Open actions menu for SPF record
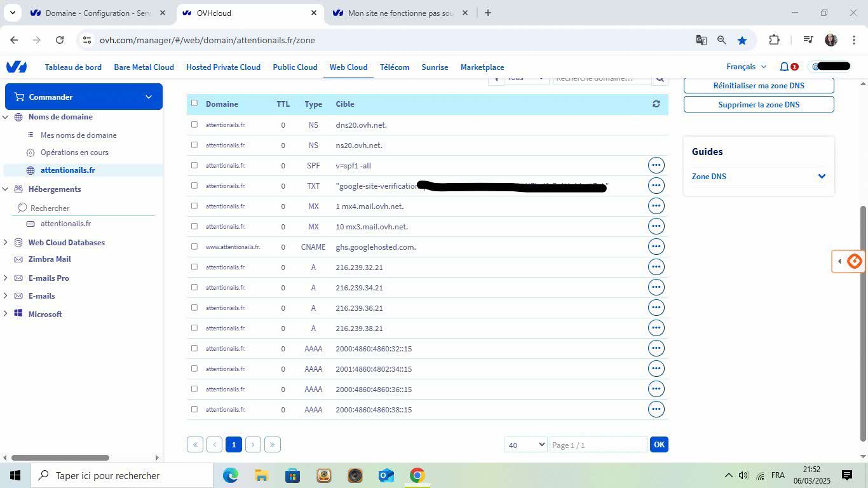Screen dimensions: 868x488 [x=656, y=165]
